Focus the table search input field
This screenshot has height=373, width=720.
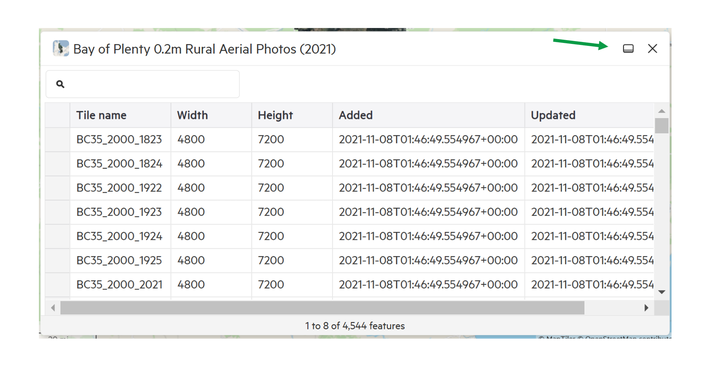143,84
